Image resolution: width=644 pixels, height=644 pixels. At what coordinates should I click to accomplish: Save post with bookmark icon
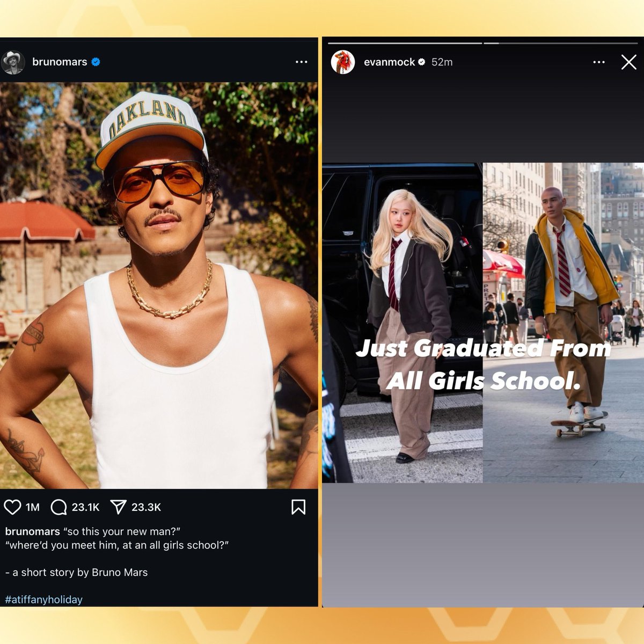[298, 507]
